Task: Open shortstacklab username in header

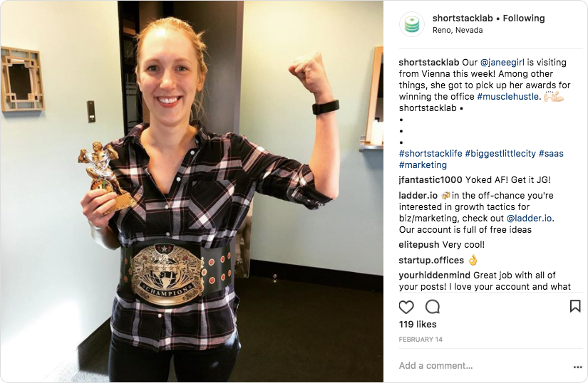Action: coord(463,18)
